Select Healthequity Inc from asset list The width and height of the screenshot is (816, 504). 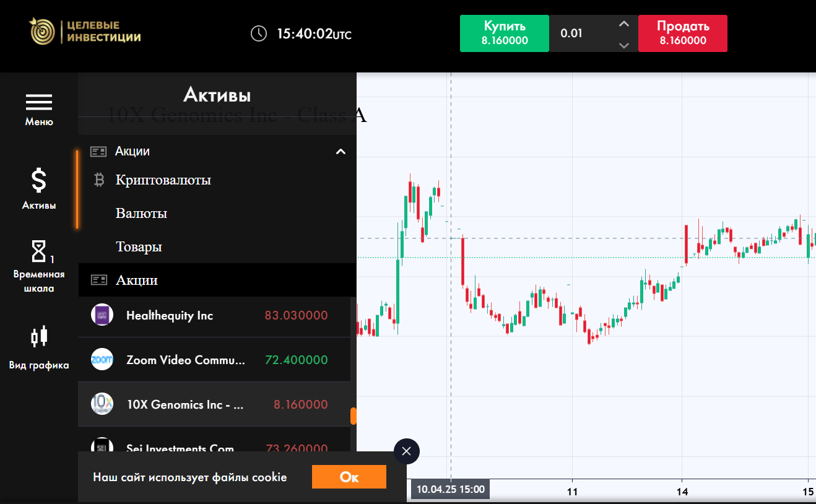click(214, 315)
